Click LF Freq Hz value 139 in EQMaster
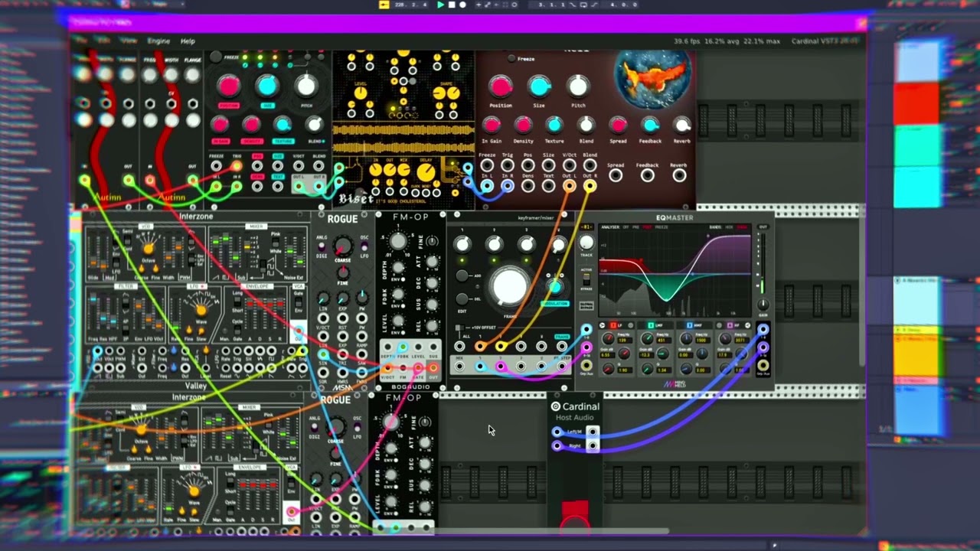Viewport: 980px width, 551px height. (626, 340)
